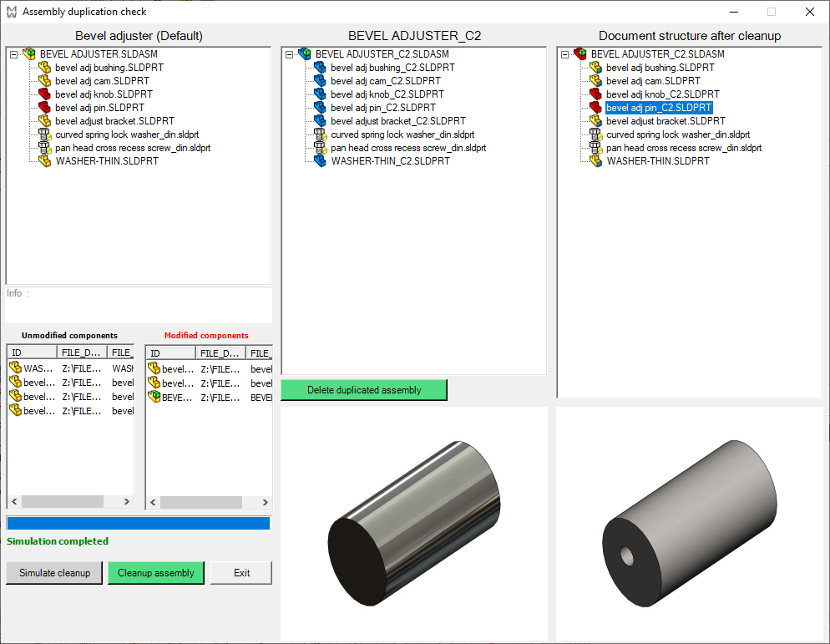Click left arrow of Modified components scrollbar

(153, 502)
